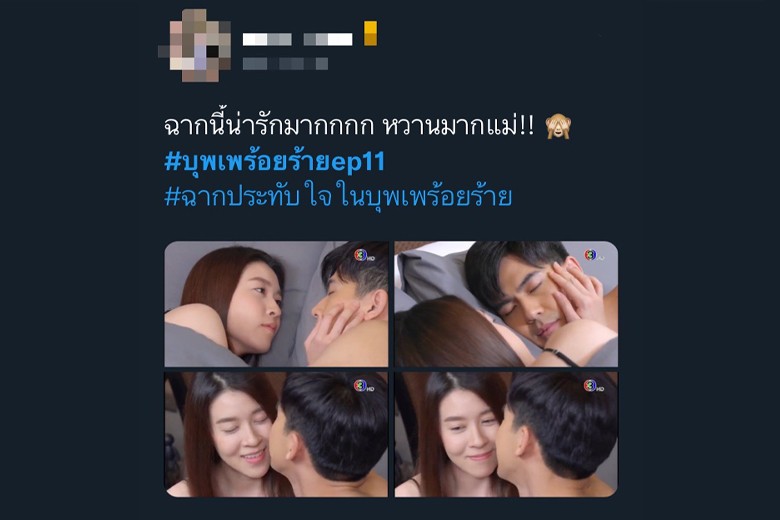Click the yellow badge beside the display name
Viewport: 780px width, 520px height.
(371, 33)
